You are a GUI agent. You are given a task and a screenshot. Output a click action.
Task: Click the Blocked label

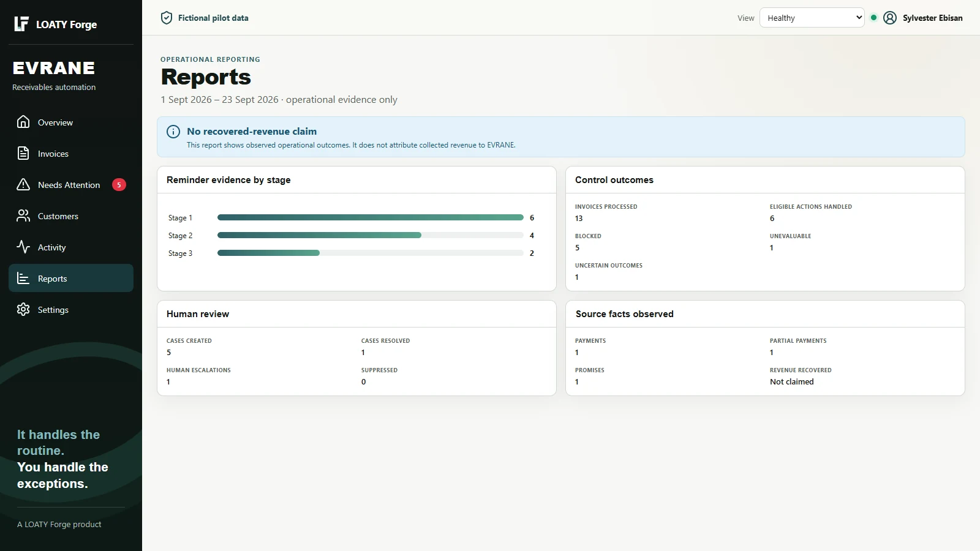tap(588, 236)
